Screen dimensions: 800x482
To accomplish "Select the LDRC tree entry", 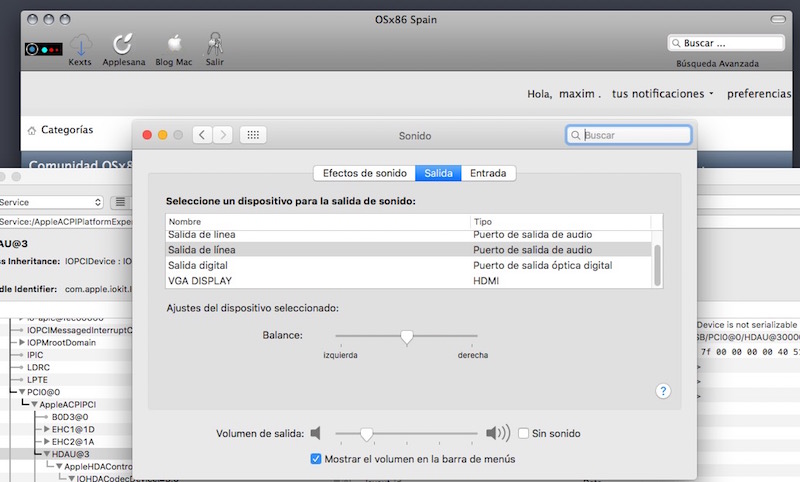I will tap(38, 367).
